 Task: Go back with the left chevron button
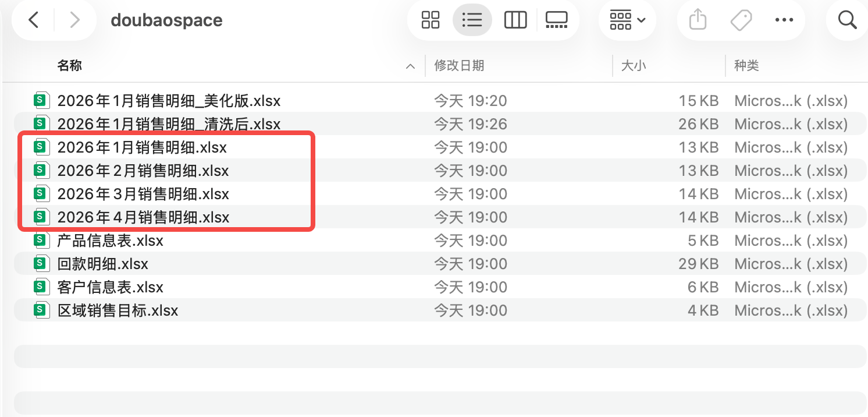pos(34,20)
